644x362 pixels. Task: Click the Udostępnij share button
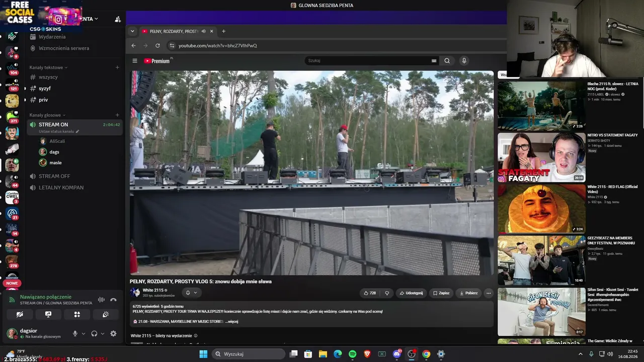click(411, 293)
